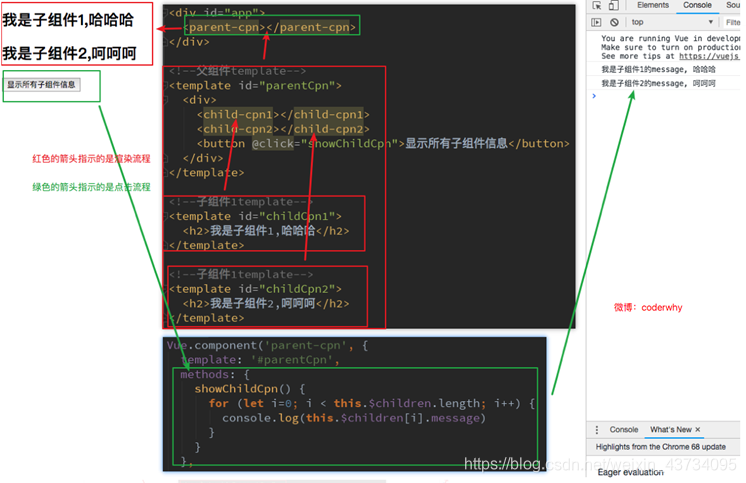The height and width of the screenshot is (483, 746).
Task: Select console log '我是子组件1的message, 哈哈哈'
Action: pos(658,69)
